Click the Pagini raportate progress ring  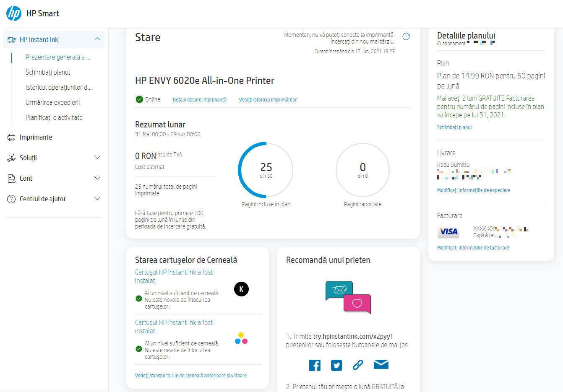point(363,170)
